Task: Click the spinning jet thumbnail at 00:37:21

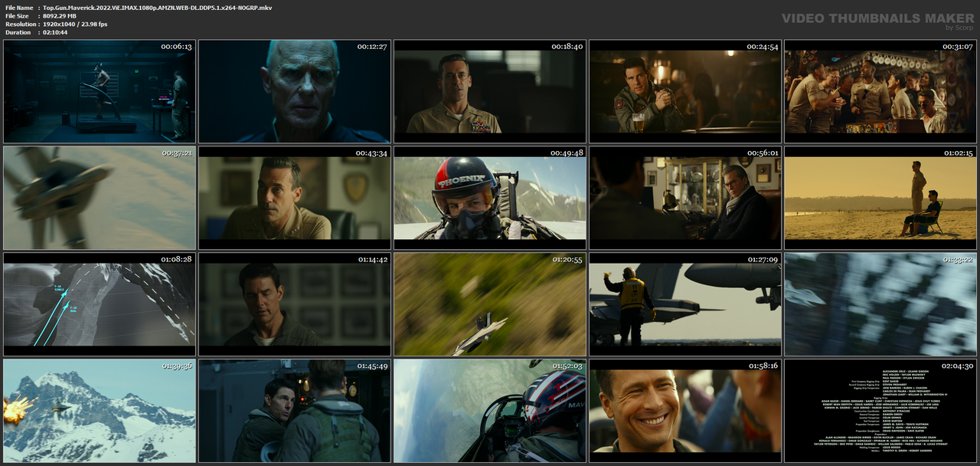Action: point(100,198)
